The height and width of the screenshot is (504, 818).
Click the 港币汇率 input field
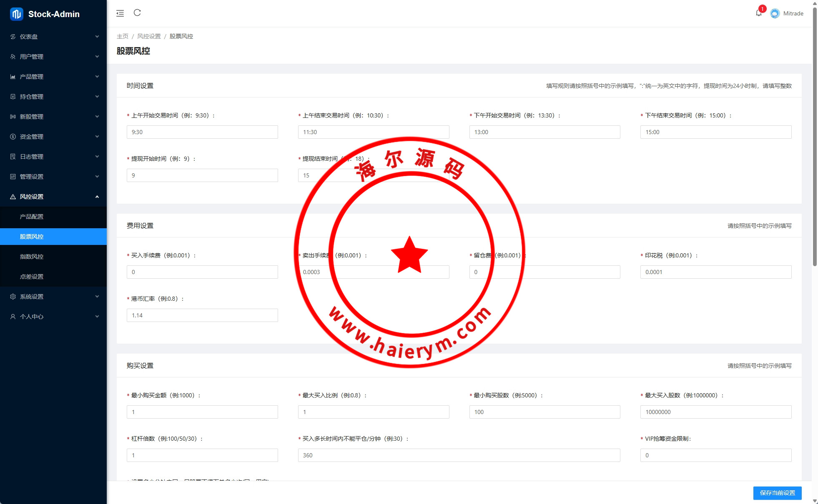pyautogui.click(x=202, y=315)
